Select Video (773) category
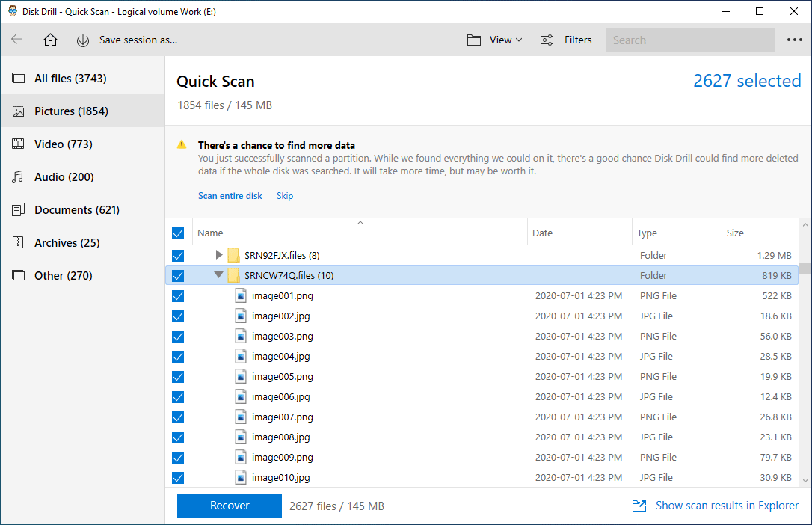Viewport: 812px width, 525px height. click(x=82, y=144)
